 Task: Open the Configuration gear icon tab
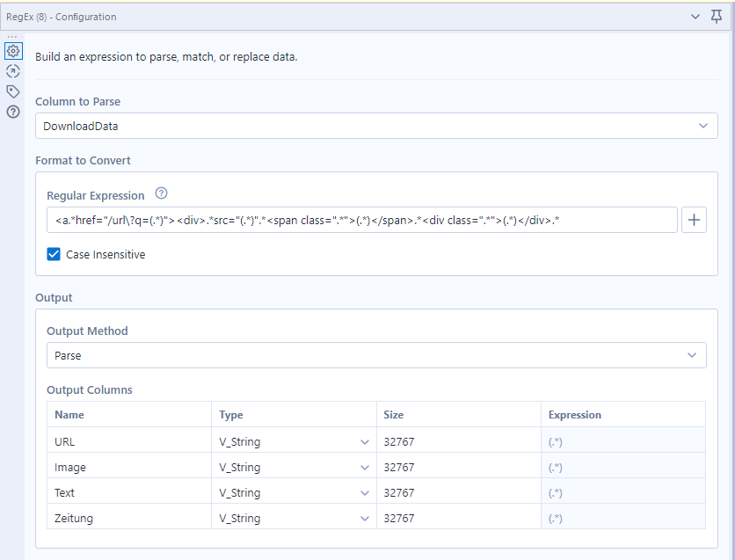coord(13,51)
